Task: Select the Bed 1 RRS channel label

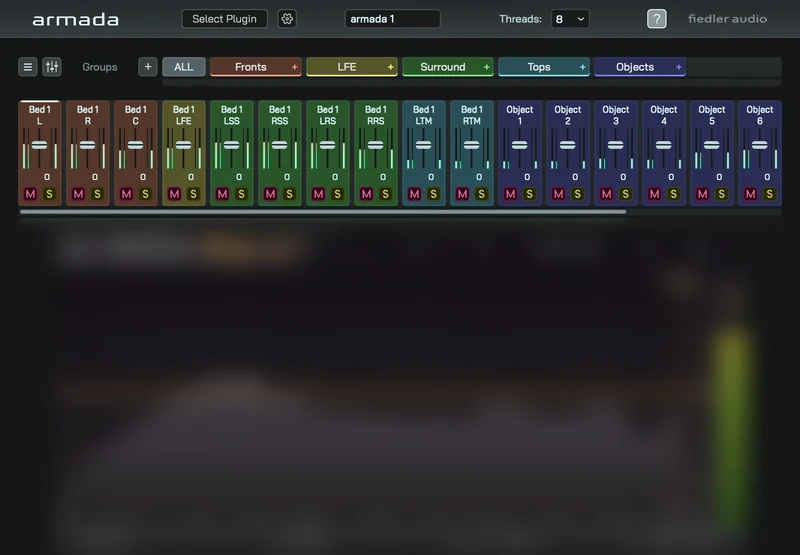Action: click(x=376, y=115)
